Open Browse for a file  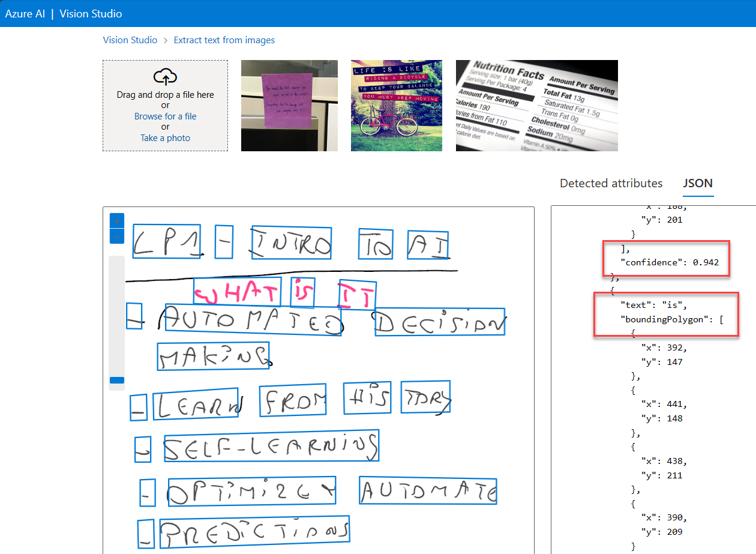tap(165, 116)
